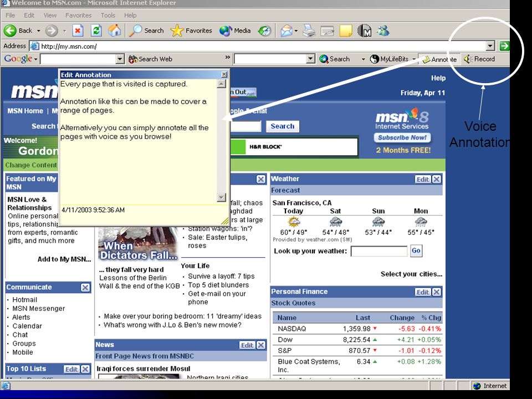Viewport: 532px width, 399px height.
Task: Click Add to My MSN link
Action: coord(64,259)
